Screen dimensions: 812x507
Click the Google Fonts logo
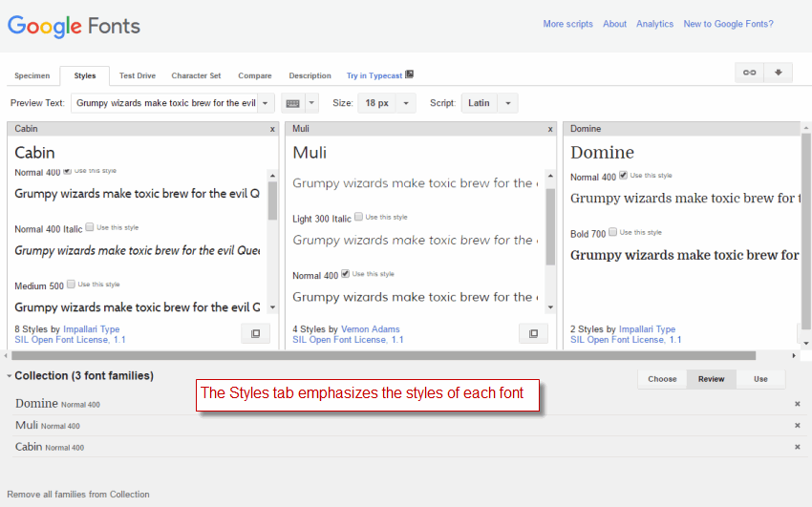pyautogui.click(x=74, y=26)
